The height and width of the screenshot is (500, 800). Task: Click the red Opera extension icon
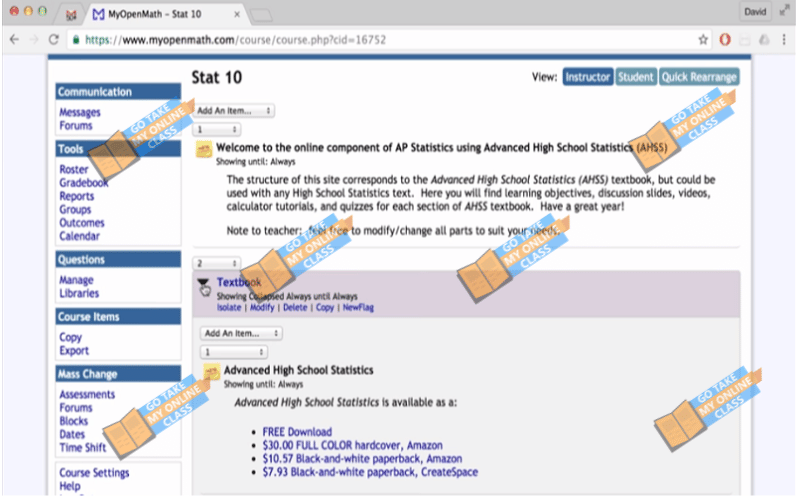click(x=725, y=40)
